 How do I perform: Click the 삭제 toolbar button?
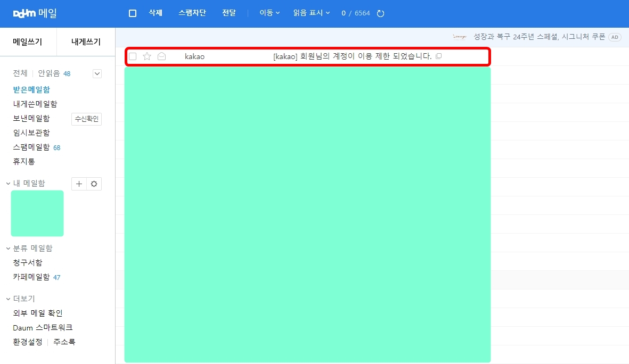(x=156, y=13)
